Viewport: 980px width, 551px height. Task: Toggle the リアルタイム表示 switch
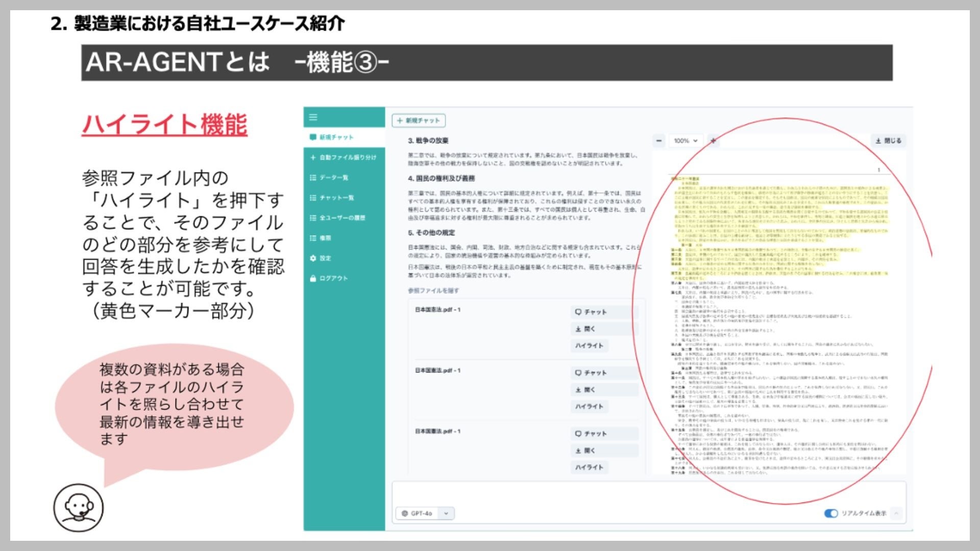[831, 513]
